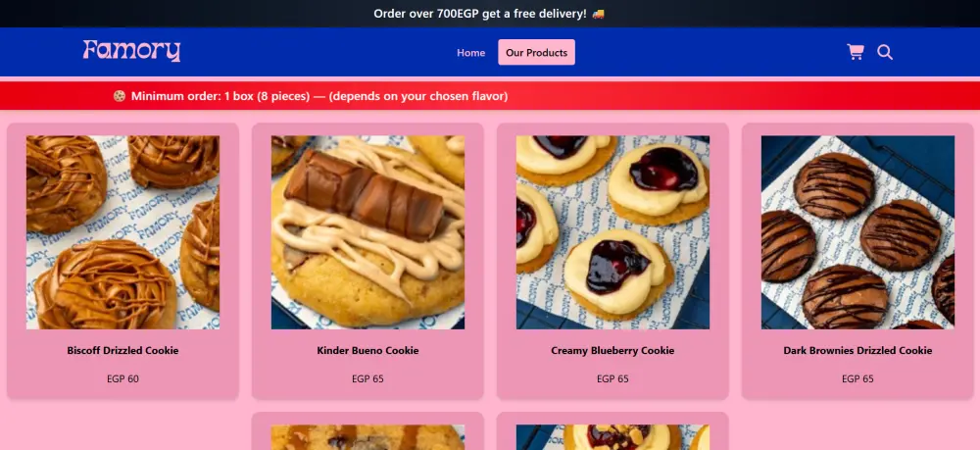Click the cookie emoji in the red banner

tap(120, 96)
